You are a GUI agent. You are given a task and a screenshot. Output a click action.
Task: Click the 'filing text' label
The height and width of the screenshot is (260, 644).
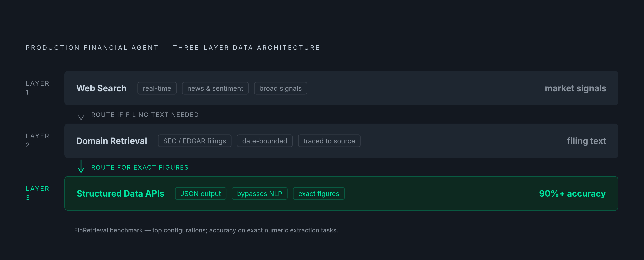[x=586, y=141]
